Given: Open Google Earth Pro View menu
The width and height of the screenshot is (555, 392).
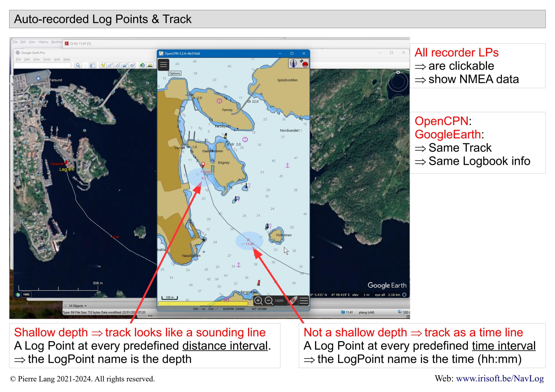Looking at the screenshot, I should click(x=36, y=59).
